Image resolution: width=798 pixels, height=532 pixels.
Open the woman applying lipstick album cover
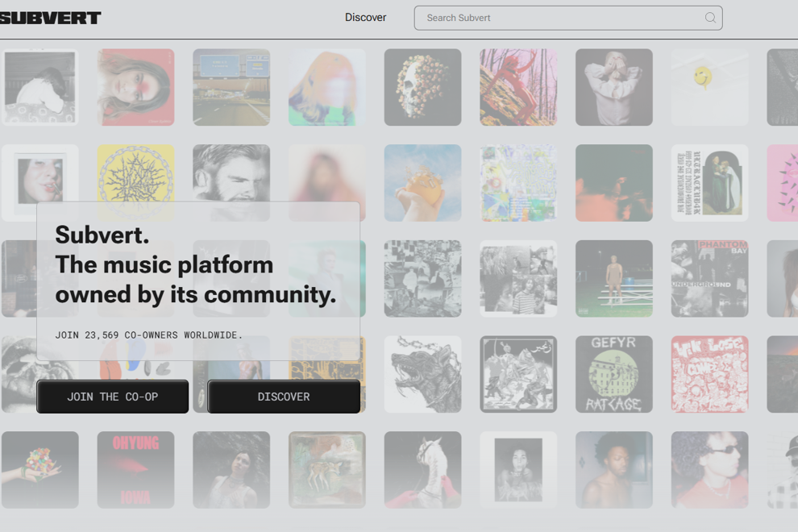click(39, 173)
